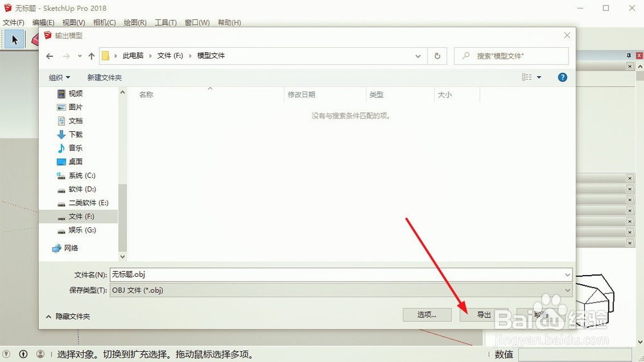Refresh the folder view
Viewport: 644px width, 362px height.
click(437, 56)
